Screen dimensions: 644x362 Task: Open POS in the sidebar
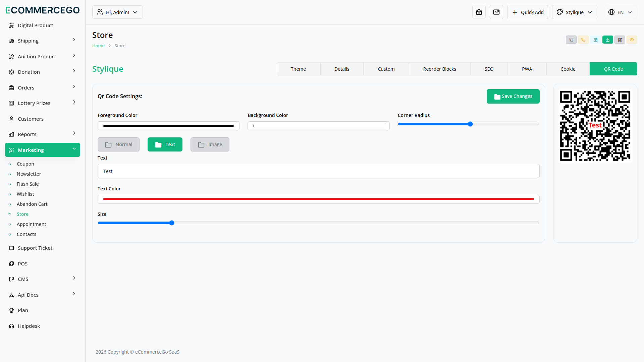coord(43,264)
